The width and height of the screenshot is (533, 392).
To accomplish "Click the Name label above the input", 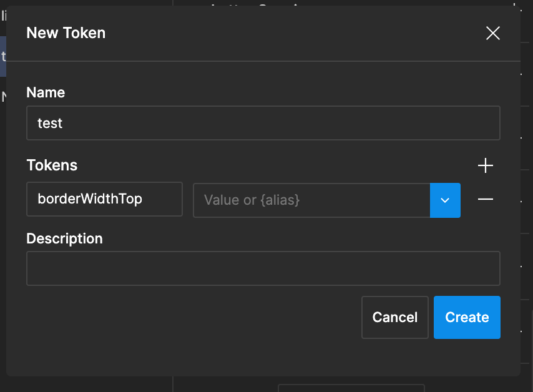I will click(46, 92).
